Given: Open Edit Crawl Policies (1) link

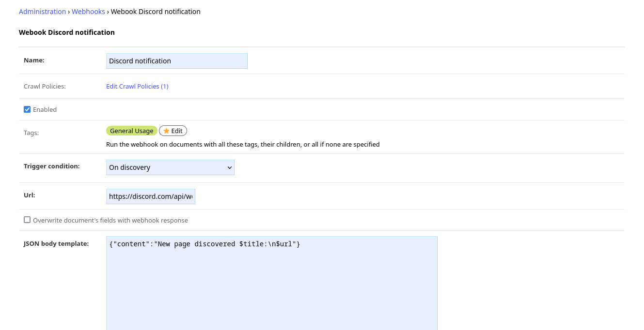Looking at the screenshot, I should click(137, 86).
